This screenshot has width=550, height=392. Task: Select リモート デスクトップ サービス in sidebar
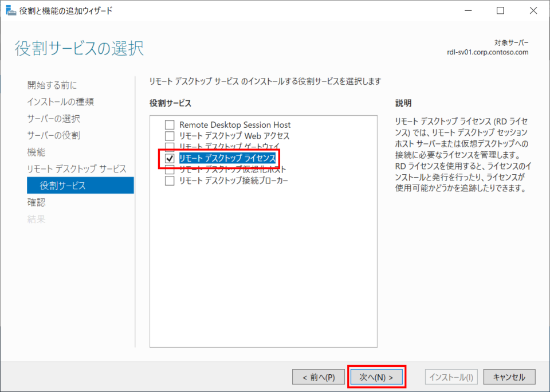tap(76, 169)
